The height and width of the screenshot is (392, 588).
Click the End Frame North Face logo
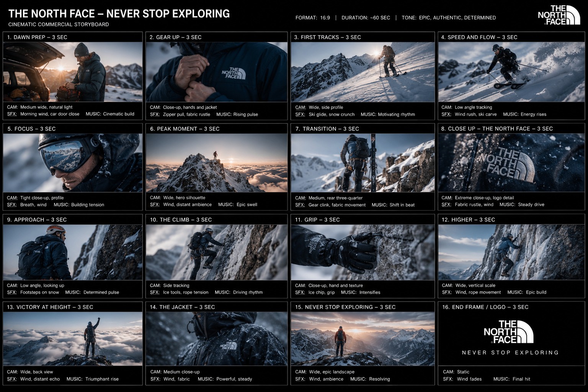[x=509, y=332]
